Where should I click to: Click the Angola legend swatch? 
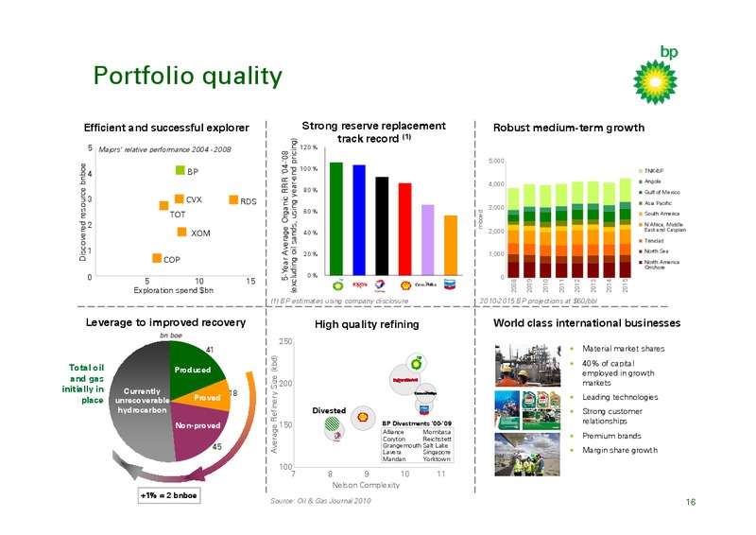(641, 181)
